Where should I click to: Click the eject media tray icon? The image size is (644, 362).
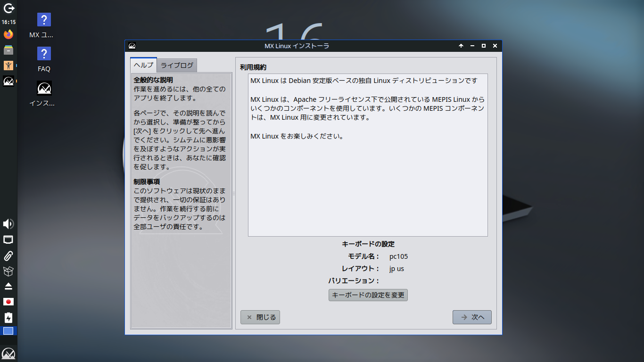tap(8, 287)
